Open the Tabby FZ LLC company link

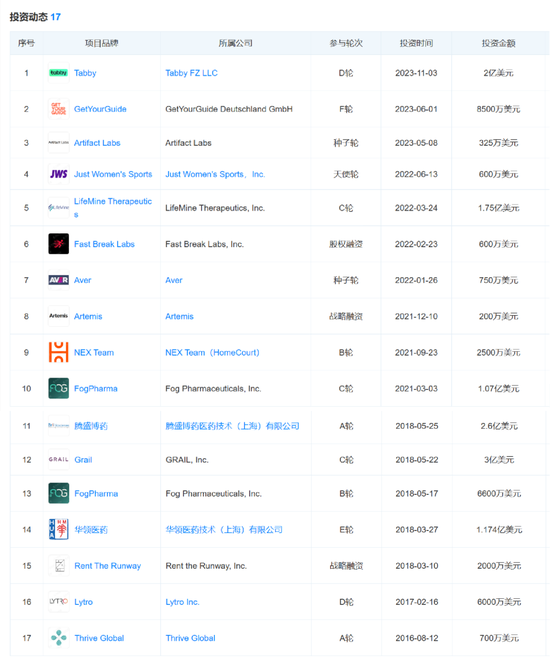[191, 73]
